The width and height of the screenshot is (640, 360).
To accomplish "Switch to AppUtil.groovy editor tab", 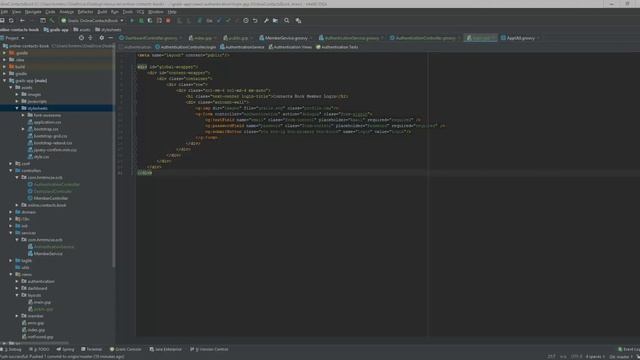I will [x=520, y=38].
